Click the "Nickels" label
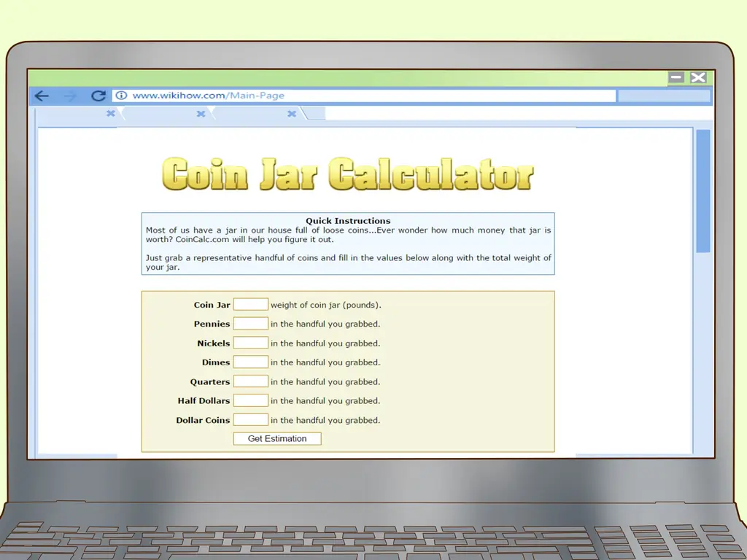Image resolution: width=747 pixels, height=560 pixels. pos(214,343)
